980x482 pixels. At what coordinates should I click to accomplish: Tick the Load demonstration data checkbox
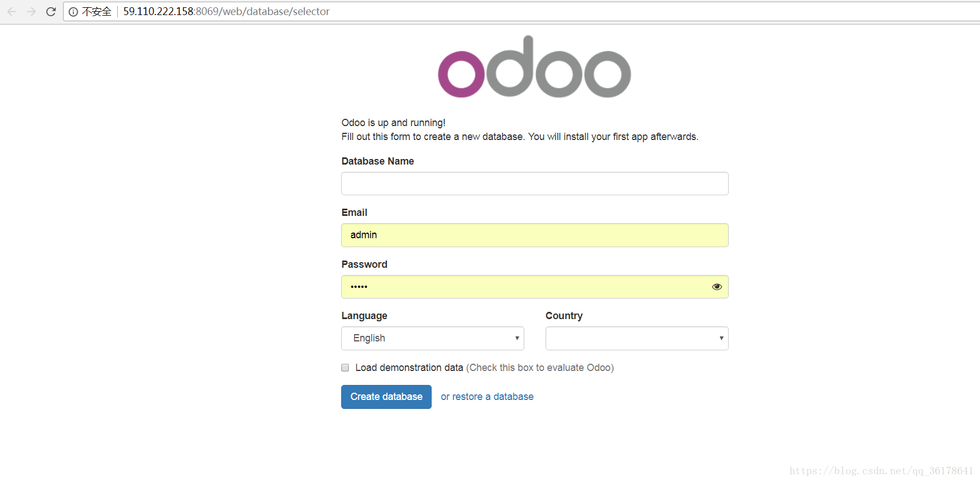pos(345,368)
